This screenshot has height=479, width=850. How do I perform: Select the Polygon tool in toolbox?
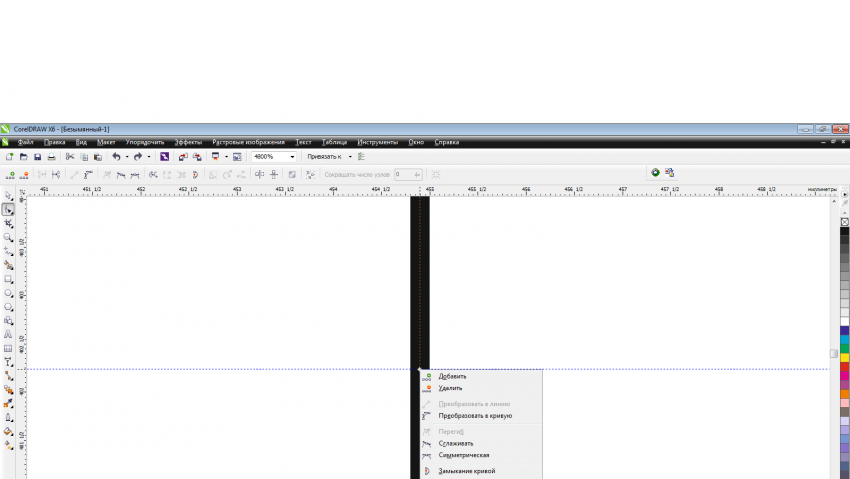(x=8, y=307)
